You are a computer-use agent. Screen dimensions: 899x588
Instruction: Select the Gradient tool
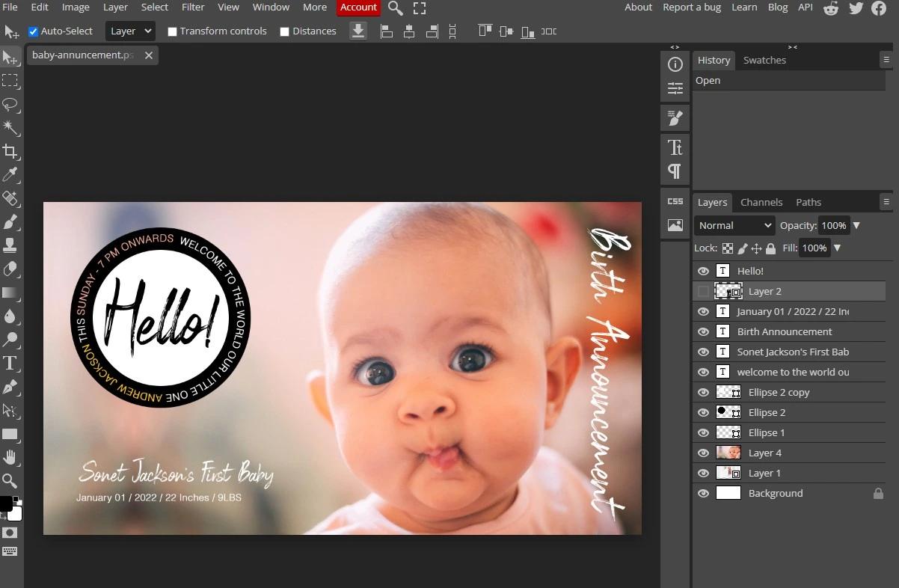point(10,293)
